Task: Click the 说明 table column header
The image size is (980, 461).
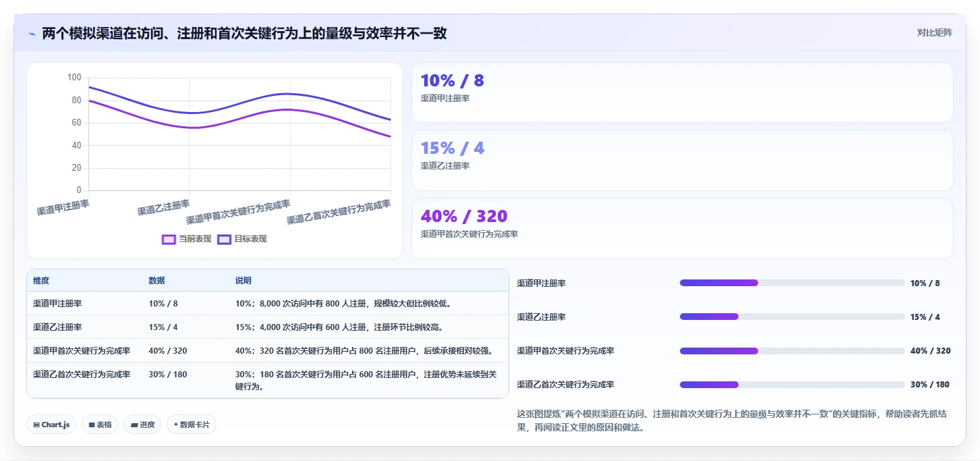Action: coord(243,281)
